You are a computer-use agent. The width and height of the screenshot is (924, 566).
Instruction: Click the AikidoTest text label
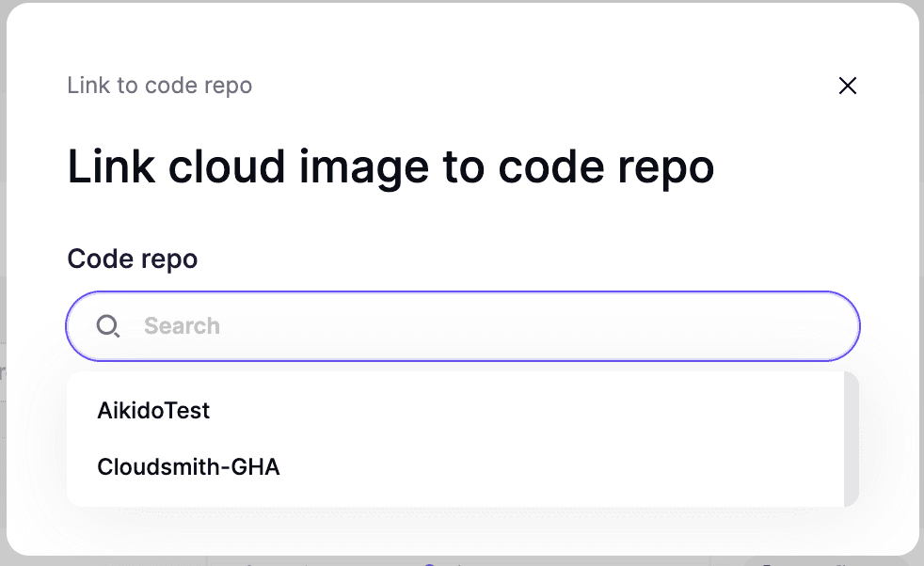153,411
